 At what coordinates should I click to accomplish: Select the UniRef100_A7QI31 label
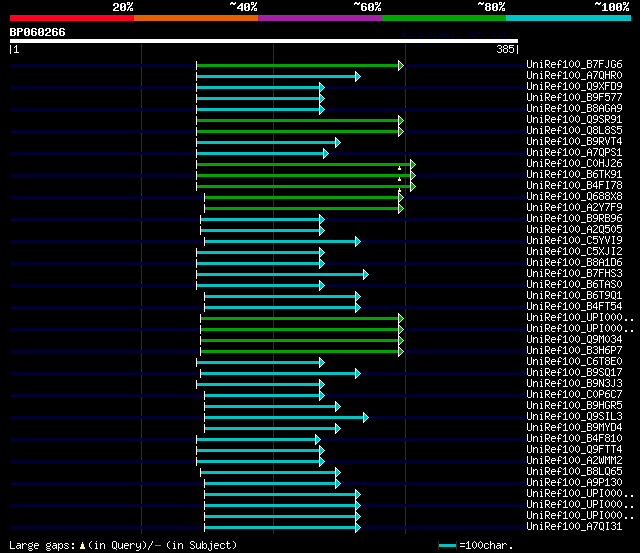pyautogui.click(x=574, y=527)
